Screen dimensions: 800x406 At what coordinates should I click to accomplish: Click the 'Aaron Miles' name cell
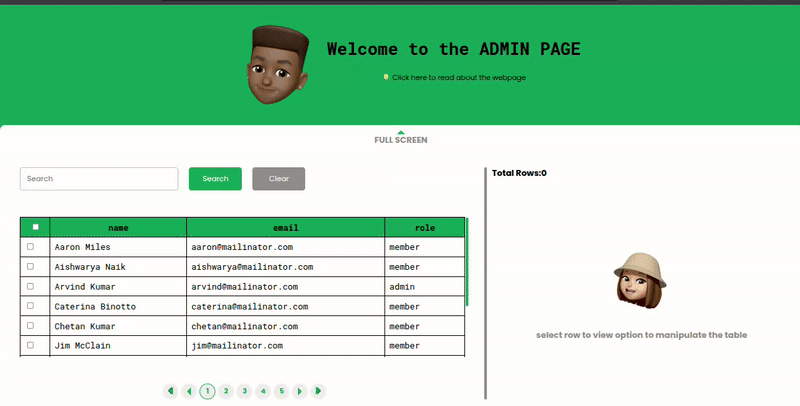coord(118,247)
